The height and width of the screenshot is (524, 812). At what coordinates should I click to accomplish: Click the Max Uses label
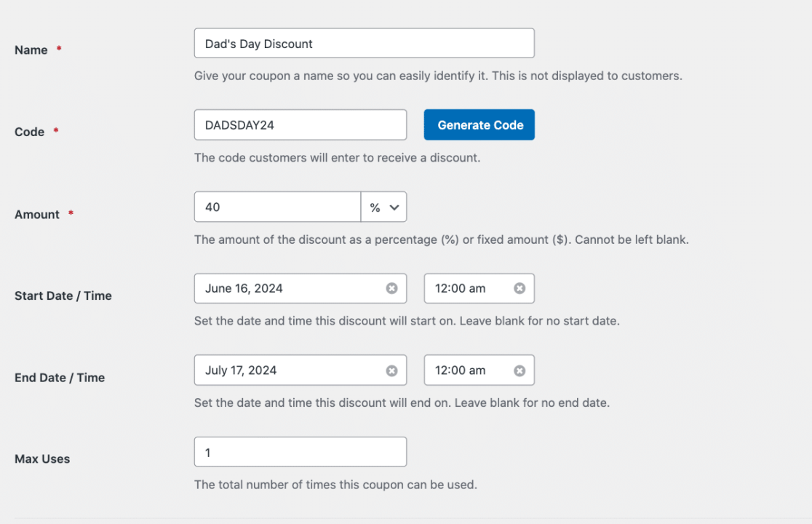[42, 459]
